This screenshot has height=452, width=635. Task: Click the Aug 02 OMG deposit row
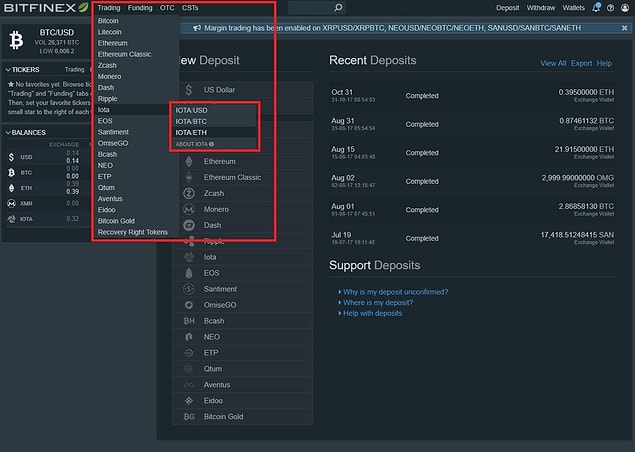472,181
